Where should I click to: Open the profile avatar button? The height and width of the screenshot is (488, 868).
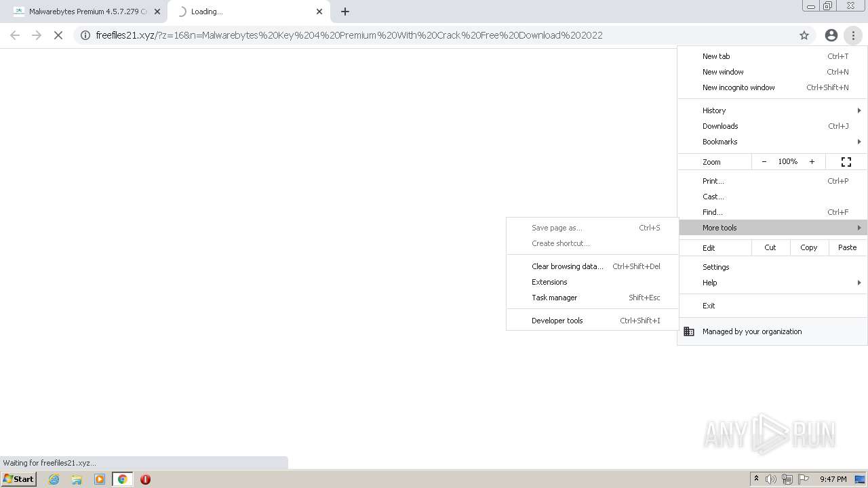click(831, 35)
